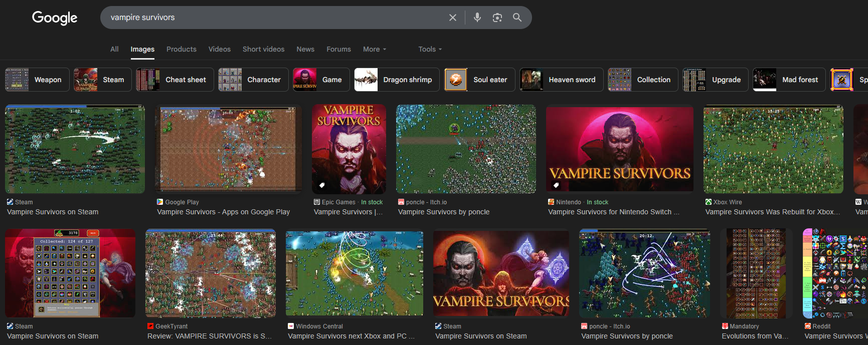The image size is (868, 345).
Task: Click product tag icon on Epic Games image
Action: click(322, 185)
